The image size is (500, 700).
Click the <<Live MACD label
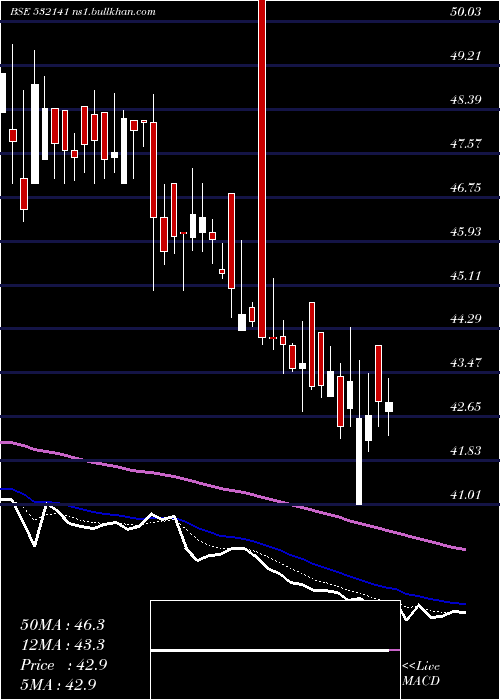[x=421, y=674]
